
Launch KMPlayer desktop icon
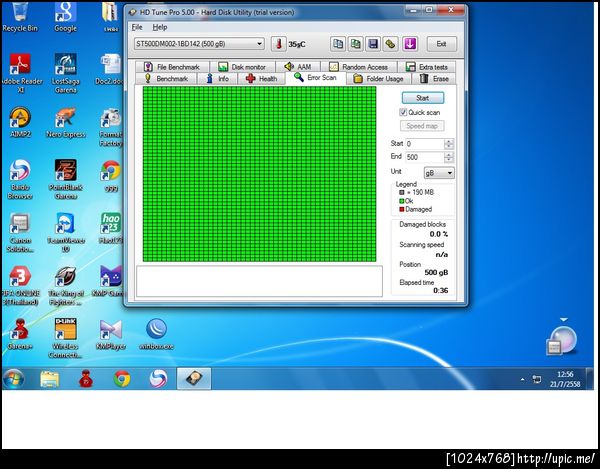[111, 334]
